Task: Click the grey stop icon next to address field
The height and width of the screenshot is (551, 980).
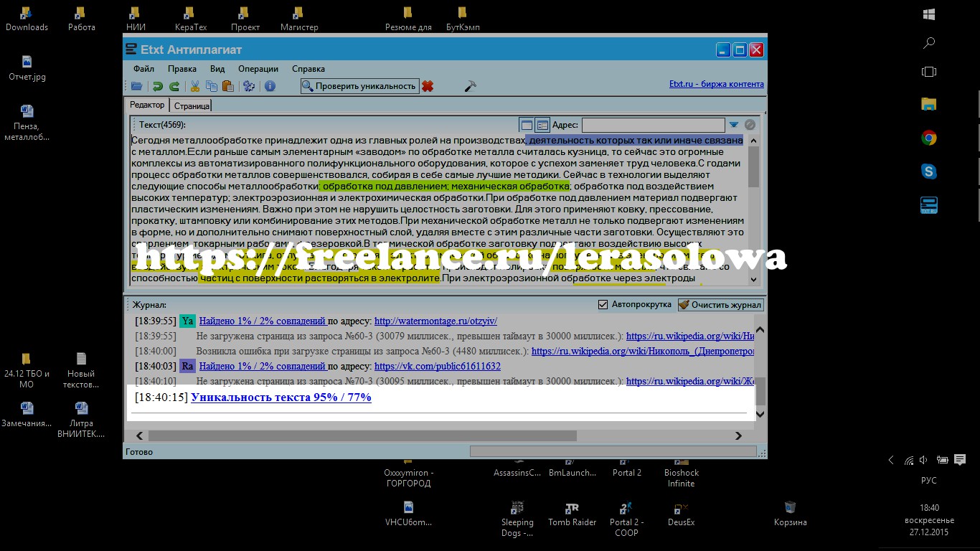Action: click(x=750, y=125)
